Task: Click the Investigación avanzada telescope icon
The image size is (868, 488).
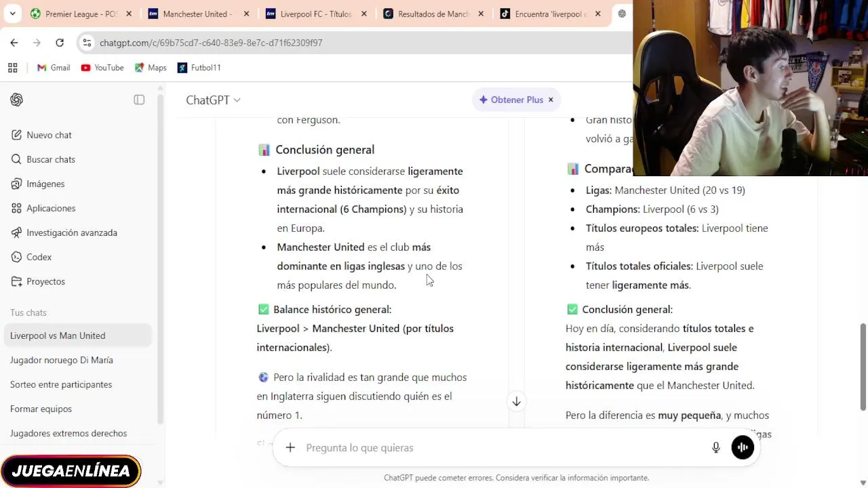Action: click(x=16, y=232)
